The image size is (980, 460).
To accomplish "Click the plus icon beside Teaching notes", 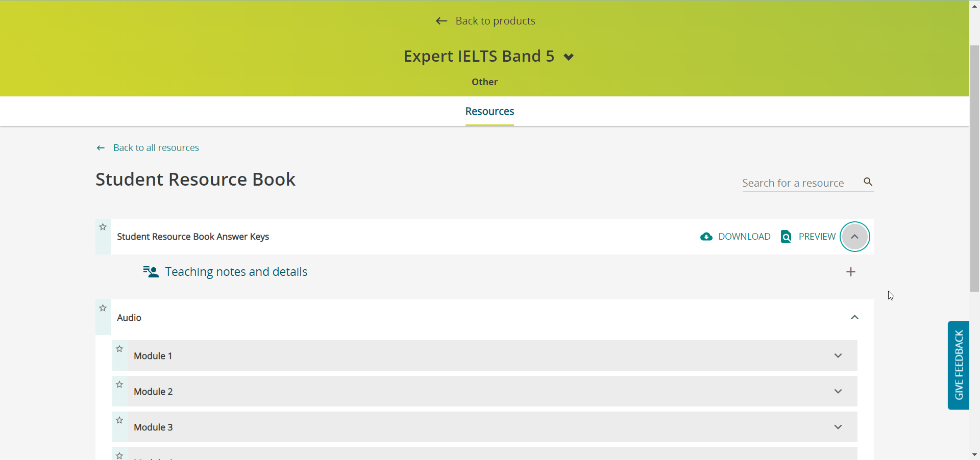I will tap(850, 272).
